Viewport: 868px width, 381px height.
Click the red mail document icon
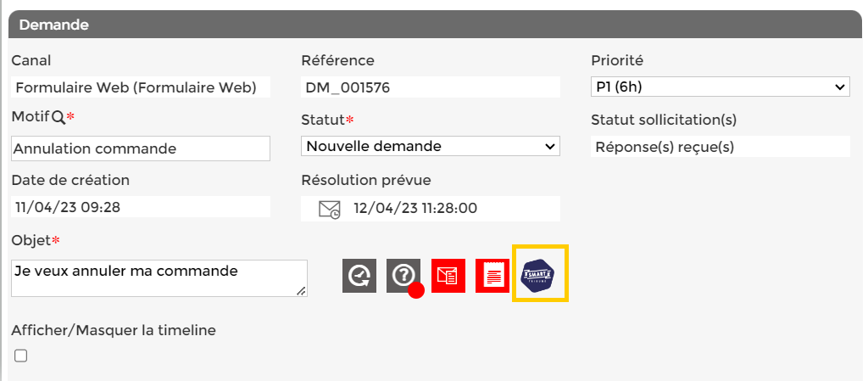tap(448, 276)
